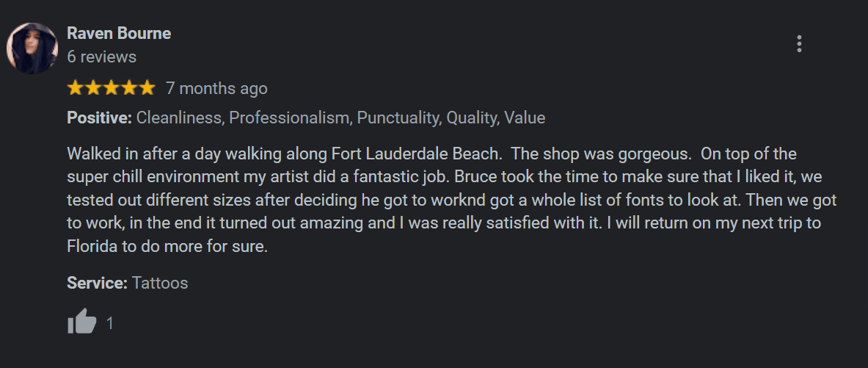Image resolution: width=868 pixels, height=368 pixels.
Task: Click "Value" at the end of positive attributes
Action: (x=525, y=118)
